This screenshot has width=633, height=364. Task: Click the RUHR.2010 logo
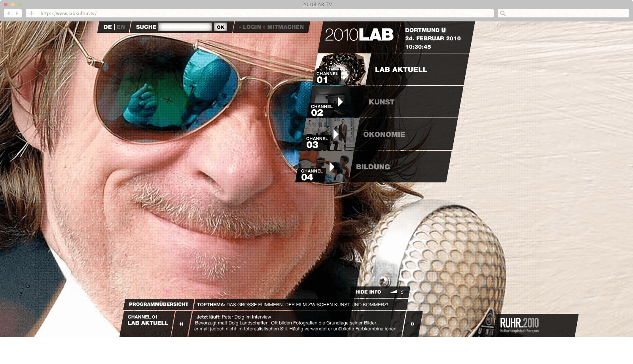tap(519, 325)
